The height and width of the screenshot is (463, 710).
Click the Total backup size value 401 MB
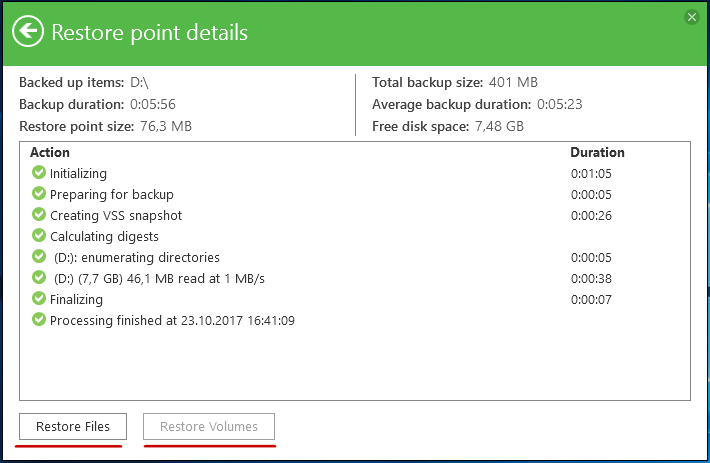(x=513, y=82)
